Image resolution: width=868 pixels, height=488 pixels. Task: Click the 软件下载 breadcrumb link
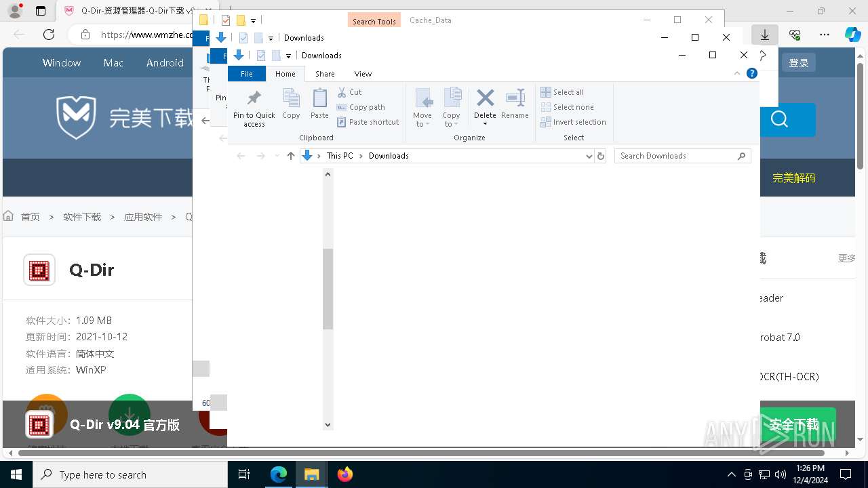82,217
